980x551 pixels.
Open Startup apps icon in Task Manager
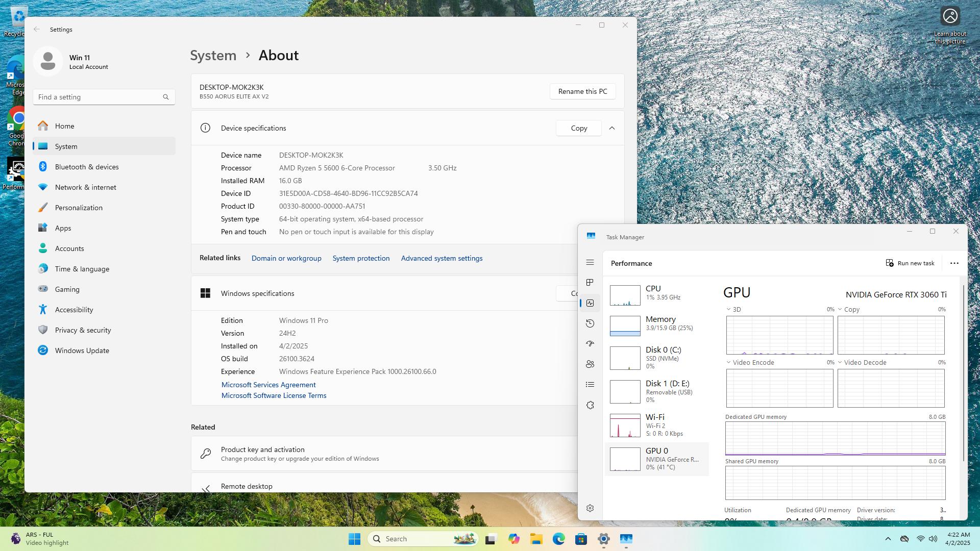590,344
